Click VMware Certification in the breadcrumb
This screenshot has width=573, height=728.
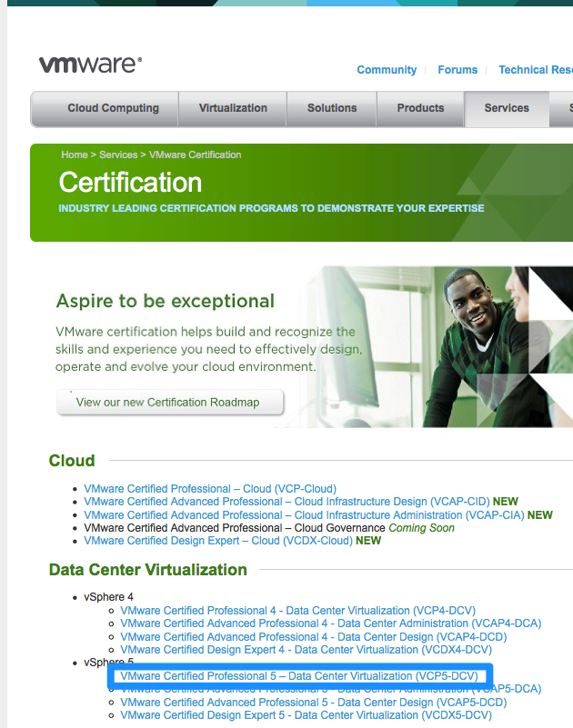pos(196,155)
